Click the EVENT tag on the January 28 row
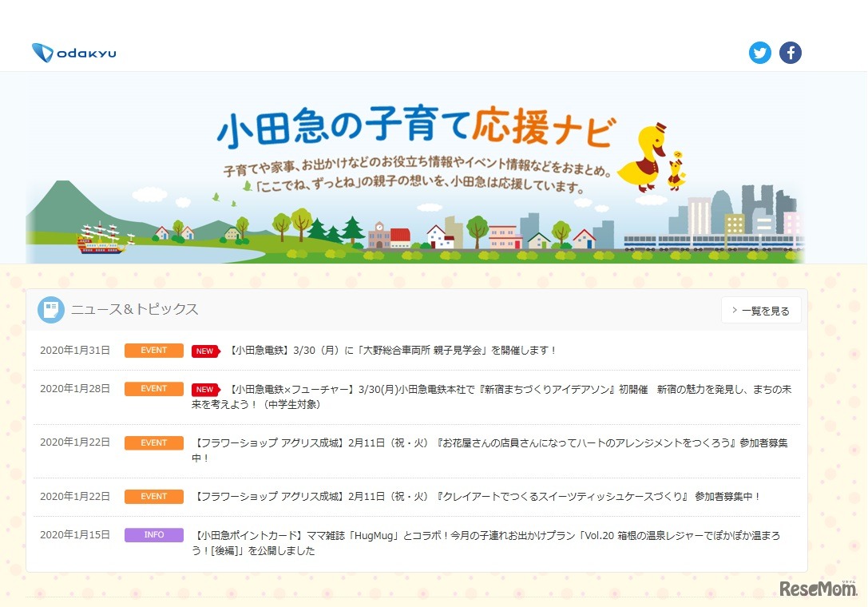868x607 pixels. (x=154, y=389)
